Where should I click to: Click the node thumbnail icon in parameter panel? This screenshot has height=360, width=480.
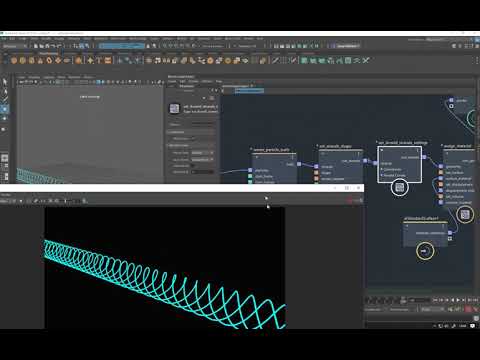click(174, 108)
